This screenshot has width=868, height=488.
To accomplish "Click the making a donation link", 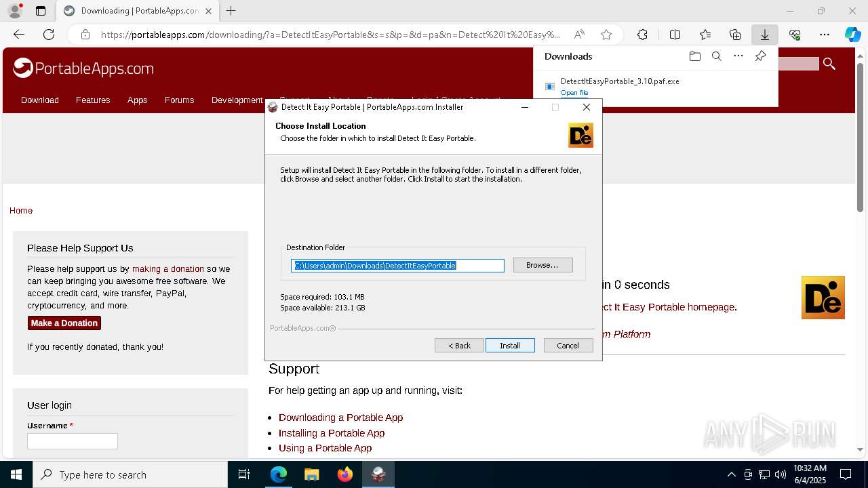I will click(x=168, y=269).
